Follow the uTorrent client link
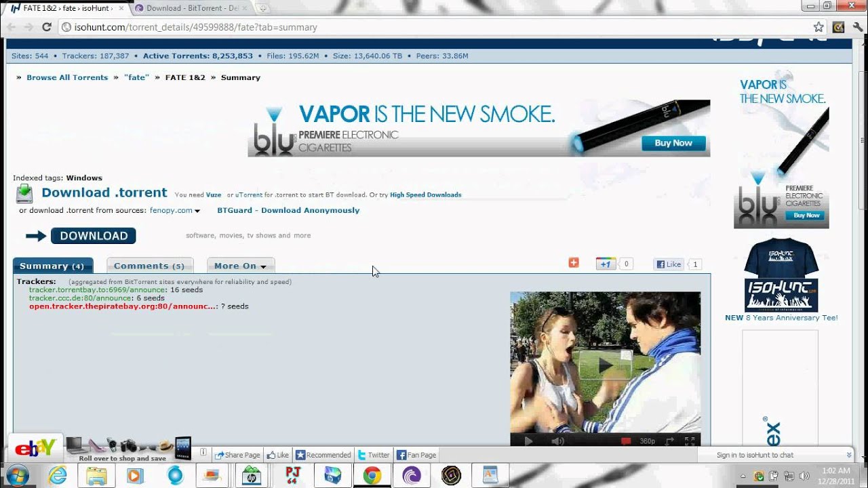The image size is (868, 488). click(x=248, y=195)
